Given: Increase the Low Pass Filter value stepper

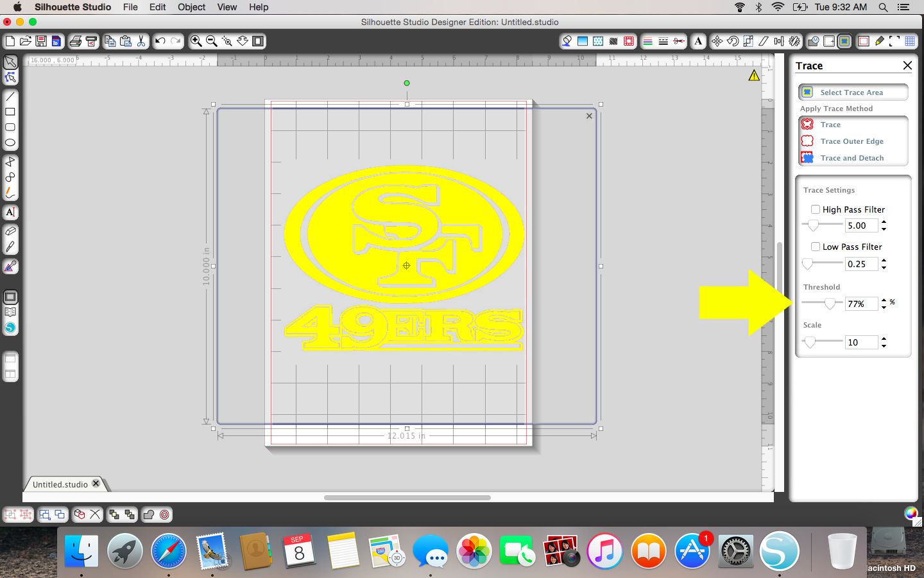Looking at the screenshot, I should tap(884, 260).
